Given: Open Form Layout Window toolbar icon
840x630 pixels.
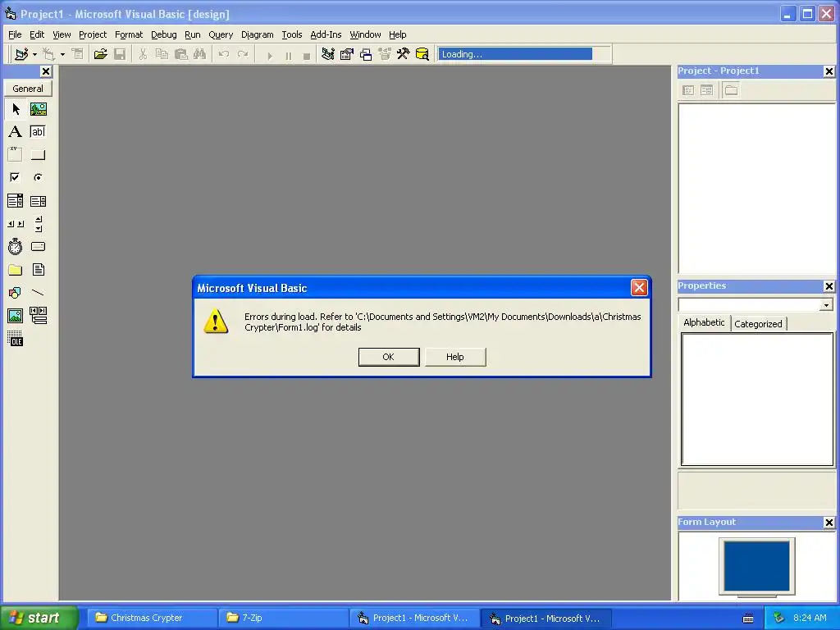Looking at the screenshot, I should pos(366,54).
